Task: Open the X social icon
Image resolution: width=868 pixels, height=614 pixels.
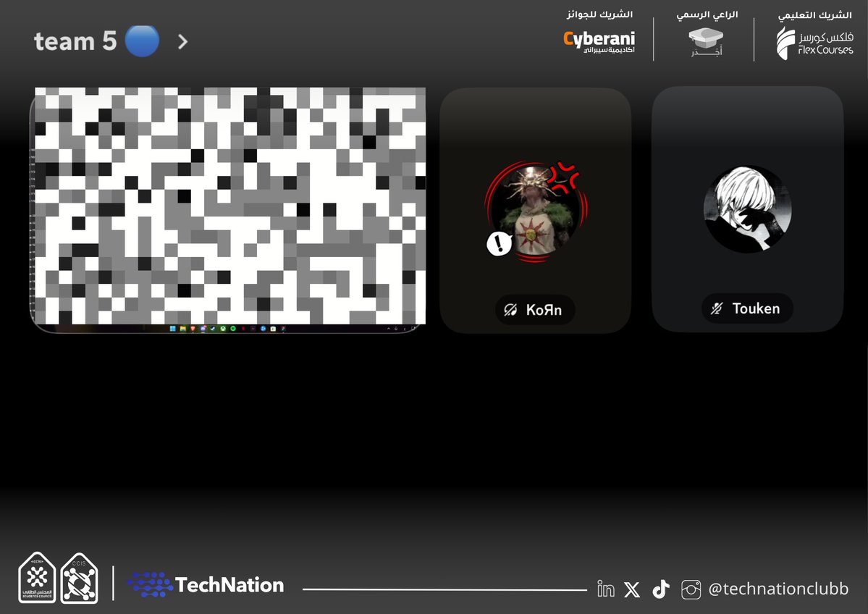Action: pos(631,589)
